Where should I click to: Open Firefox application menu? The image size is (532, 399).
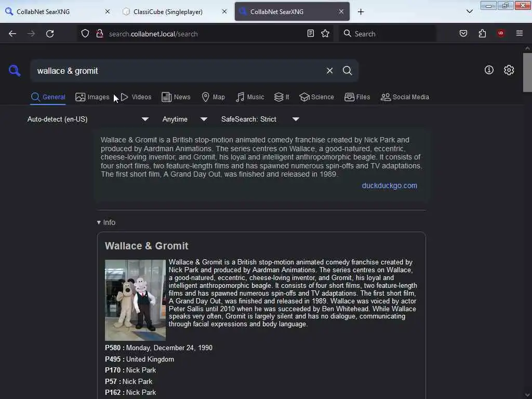(x=519, y=33)
